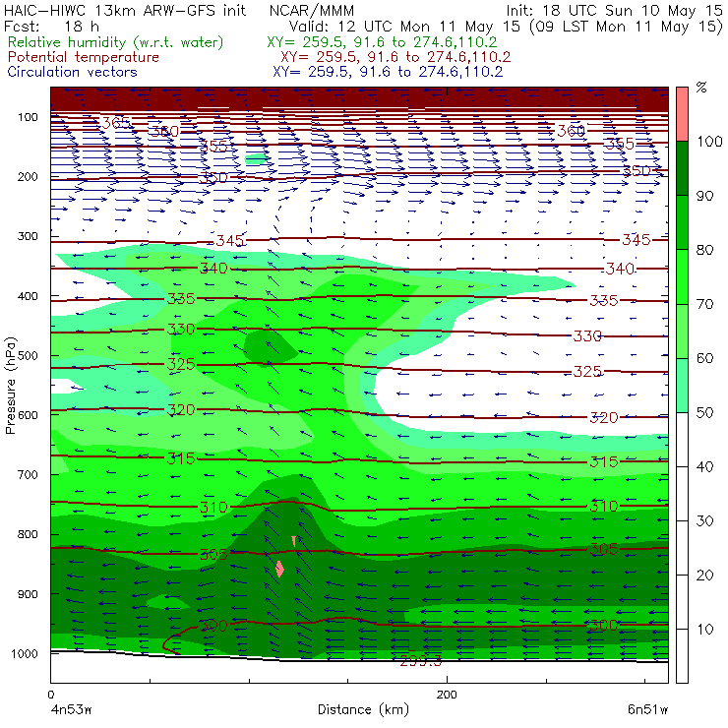Click the blue XY coordinates line

(388, 72)
